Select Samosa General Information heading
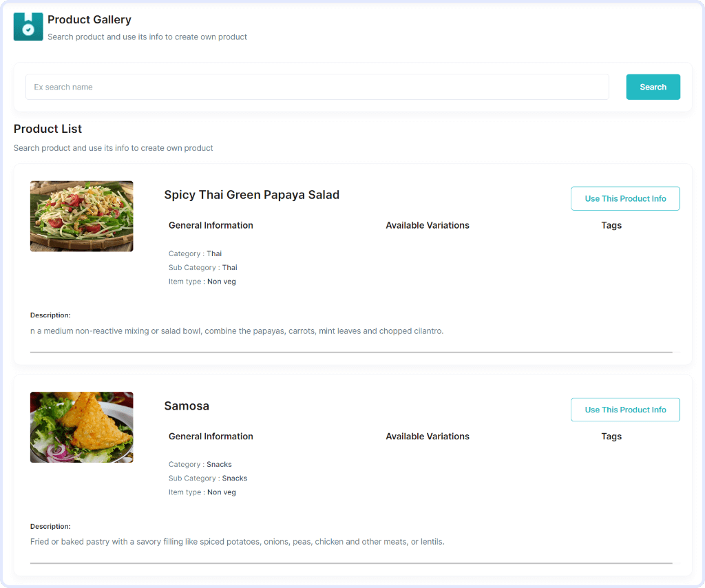Image resolution: width=705 pixels, height=588 pixels. point(211,436)
